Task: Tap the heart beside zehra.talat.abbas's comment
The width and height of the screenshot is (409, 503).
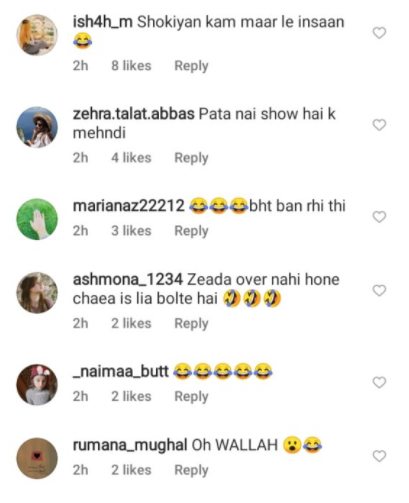Action: click(379, 125)
